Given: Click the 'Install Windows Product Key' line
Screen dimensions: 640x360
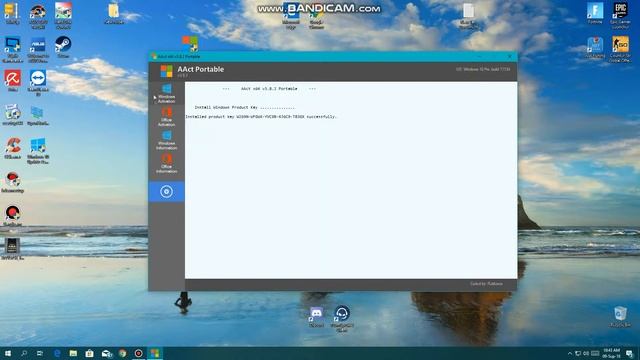Looking at the screenshot, I should point(244,108).
